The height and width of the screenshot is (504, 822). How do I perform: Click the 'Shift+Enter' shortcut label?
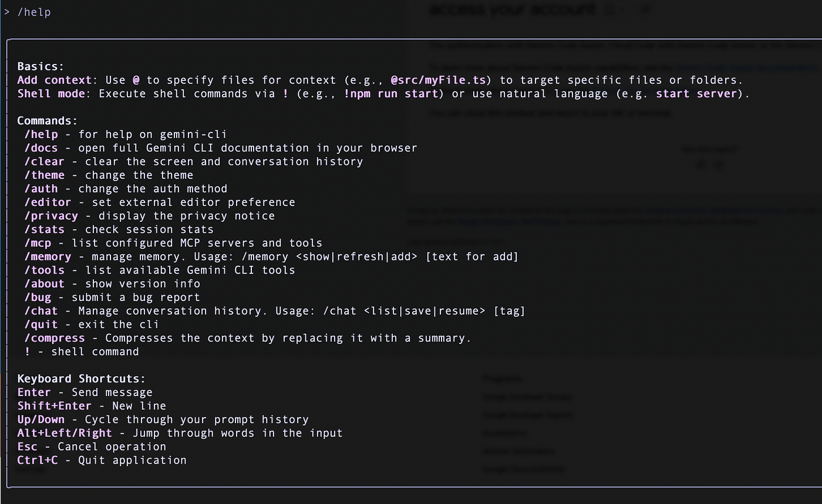point(55,405)
